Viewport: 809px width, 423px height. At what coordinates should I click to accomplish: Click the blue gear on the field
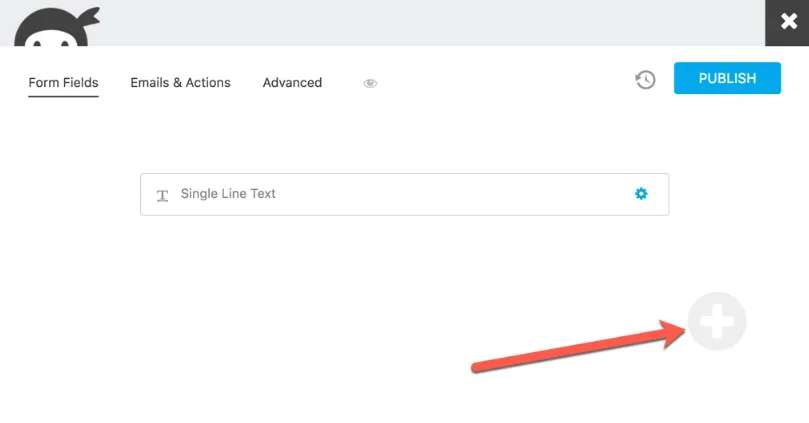[641, 193]
